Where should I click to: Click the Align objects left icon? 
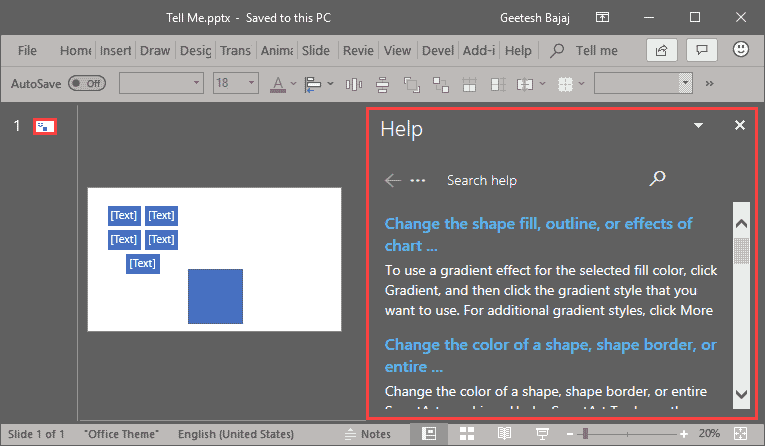313,84
